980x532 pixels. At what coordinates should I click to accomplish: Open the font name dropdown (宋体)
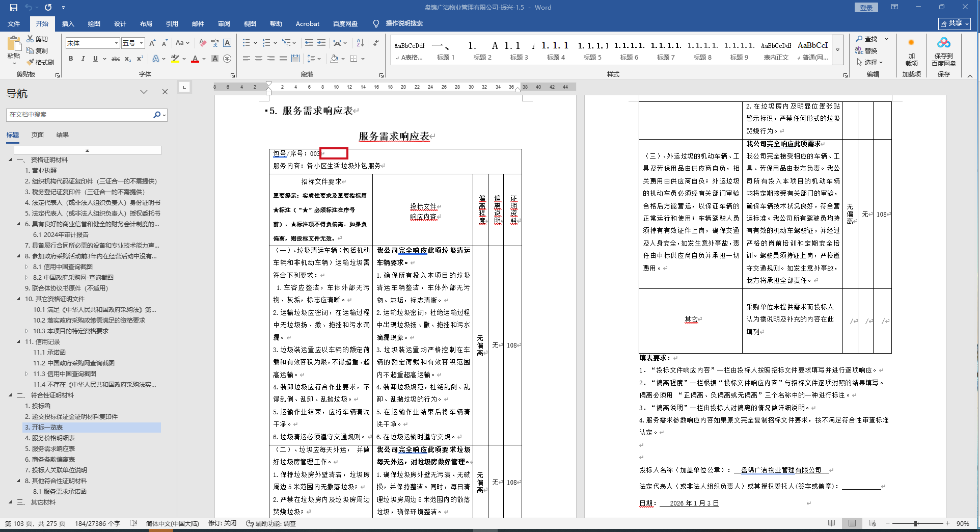116,43
